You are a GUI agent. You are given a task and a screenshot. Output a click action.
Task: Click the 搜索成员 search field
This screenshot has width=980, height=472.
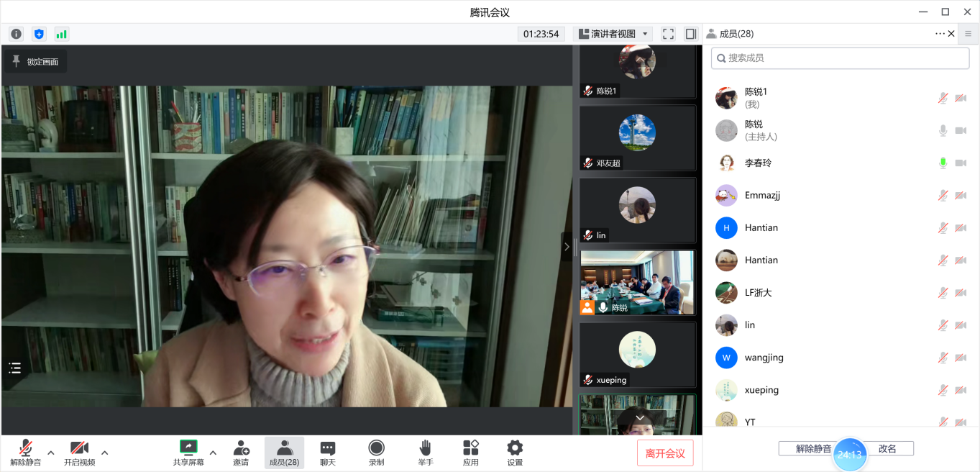[x=840, y=58]
